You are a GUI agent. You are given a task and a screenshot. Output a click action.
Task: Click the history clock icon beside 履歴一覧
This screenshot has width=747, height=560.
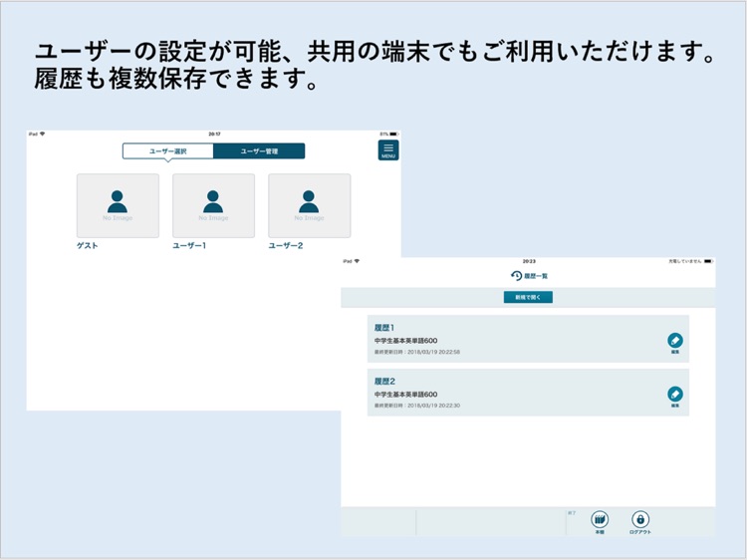click(x=516, y=275)
